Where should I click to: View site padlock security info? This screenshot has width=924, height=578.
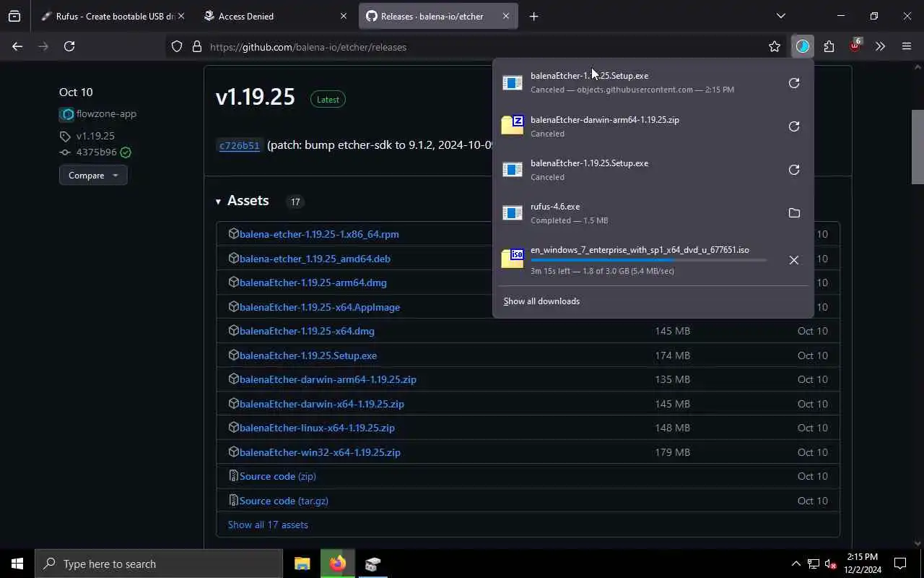tap(197, 47)
